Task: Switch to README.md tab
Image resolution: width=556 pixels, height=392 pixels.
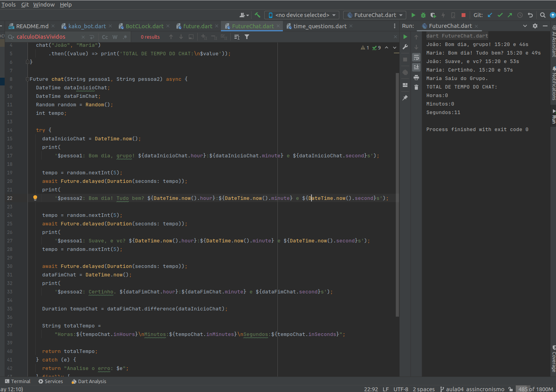Action: coord(32,26)
